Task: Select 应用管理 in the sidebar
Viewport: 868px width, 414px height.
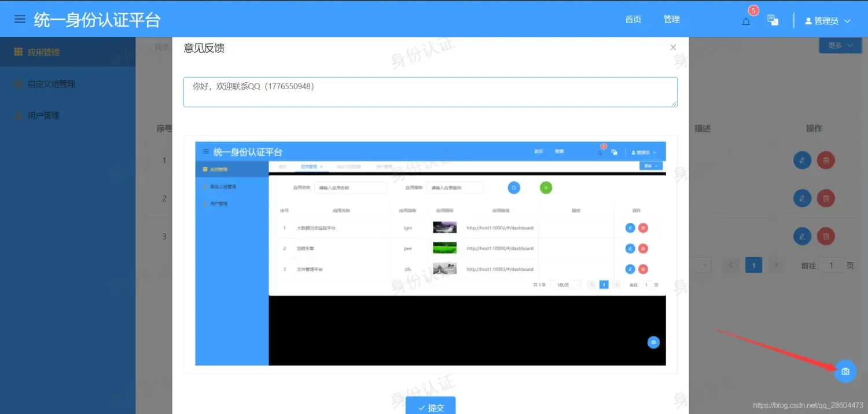Action: click(43, 52)
